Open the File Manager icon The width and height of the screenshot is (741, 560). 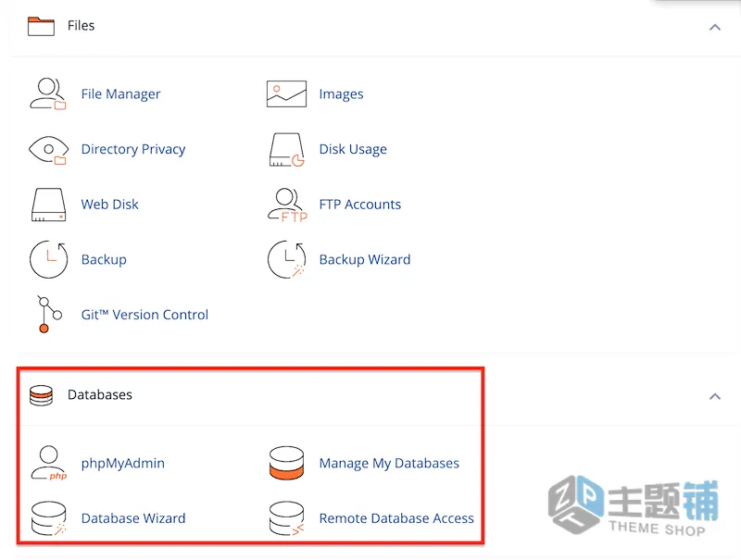click(48, 93)
